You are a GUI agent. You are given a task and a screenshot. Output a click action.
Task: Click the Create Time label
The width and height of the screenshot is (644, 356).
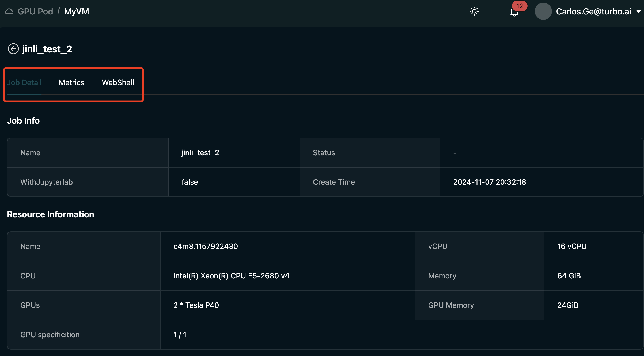(334, 182)
